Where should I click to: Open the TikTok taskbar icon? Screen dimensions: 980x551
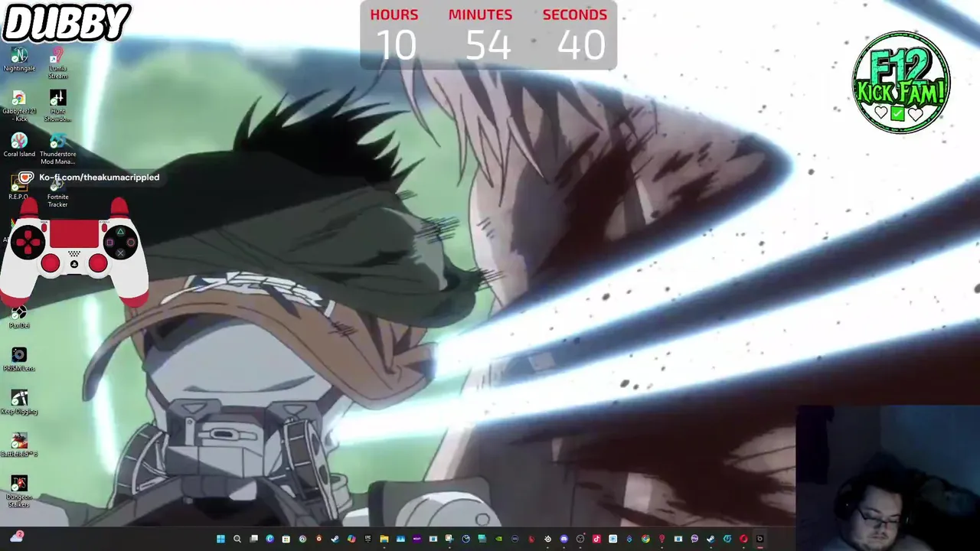596,539
